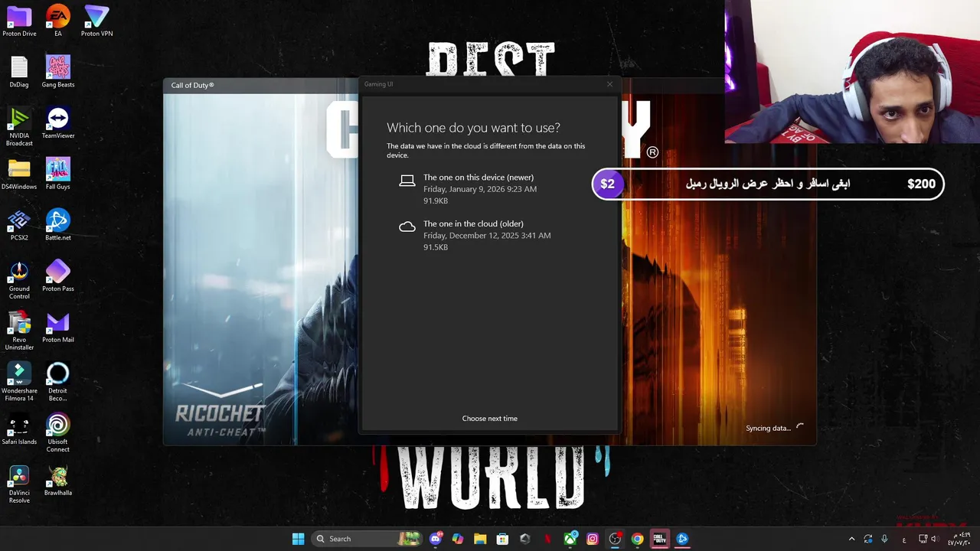Open Netflix from the taskbar
Image resolution: width=980 pixels, height=551 pixels.
click(547, 539)
